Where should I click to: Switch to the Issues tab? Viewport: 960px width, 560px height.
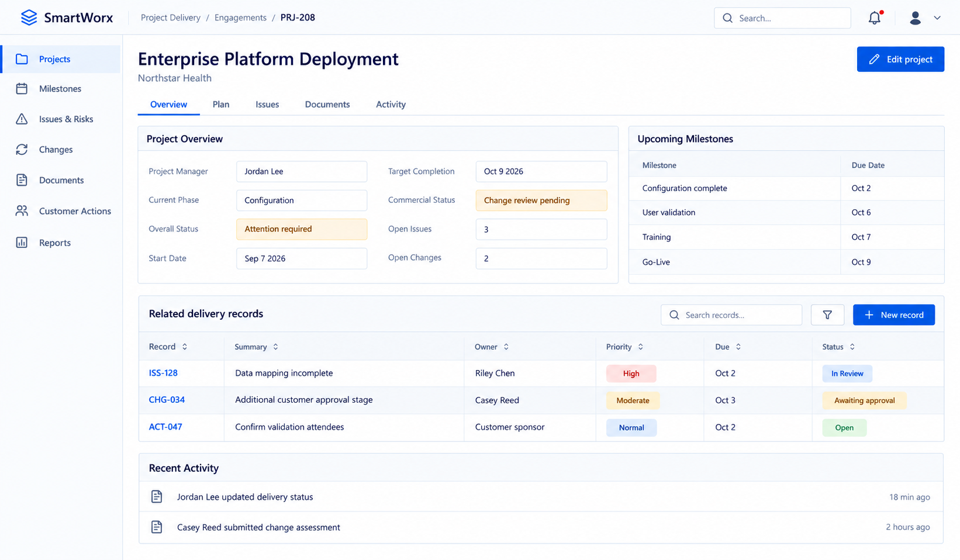pyautogui.click(x=267, y=105)
